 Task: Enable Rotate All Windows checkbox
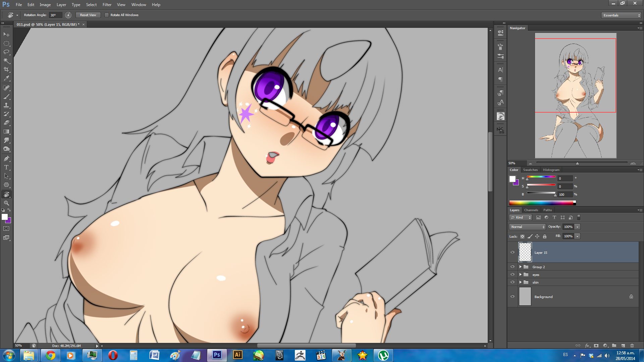tap(107, 15)
